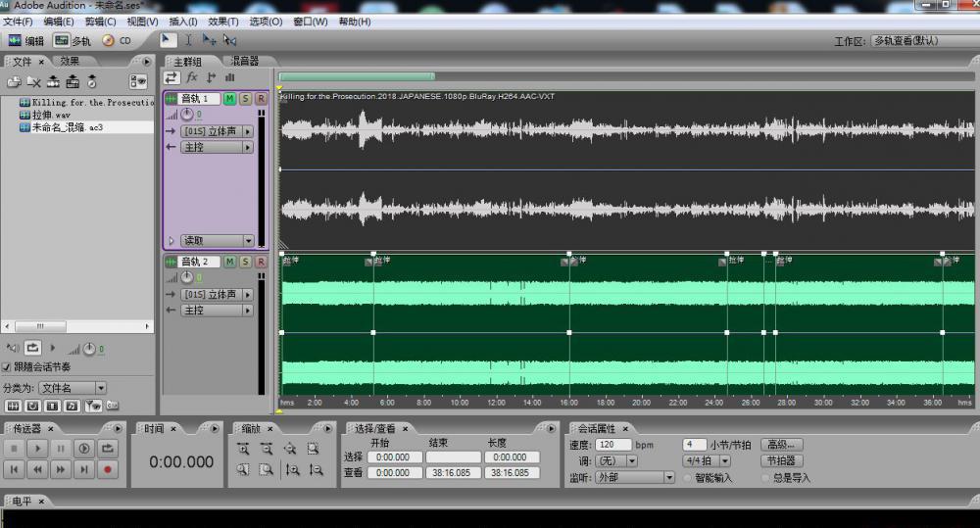Viewport: 980px width, 528px height.
Task: Switch to Edit view button
Action: pos(25,40)
